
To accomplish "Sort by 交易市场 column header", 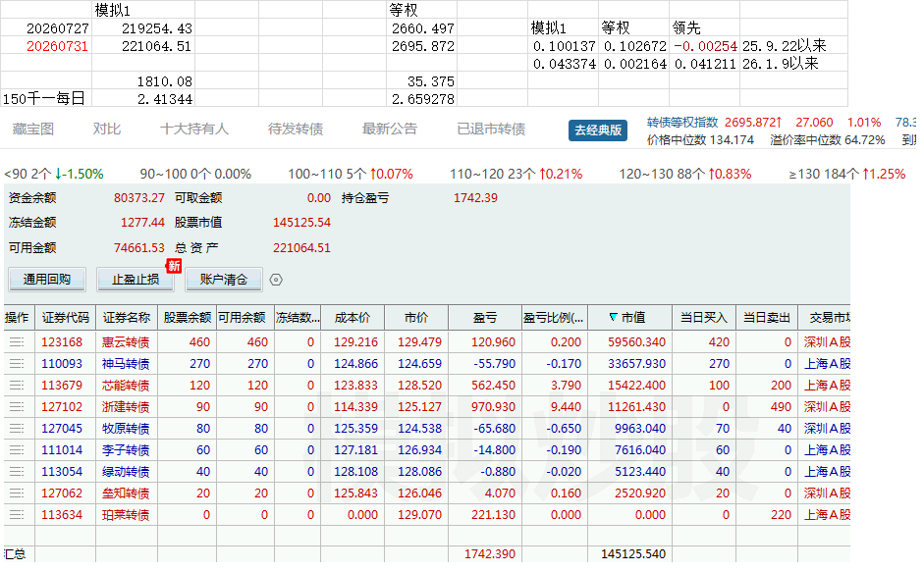I will 825,318.
